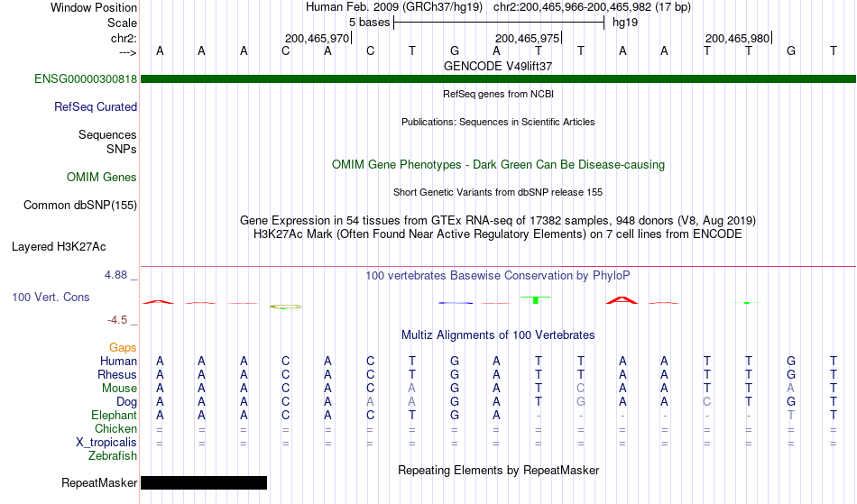
Task: Click the Mouse species label
Action: tap(119, 389)
